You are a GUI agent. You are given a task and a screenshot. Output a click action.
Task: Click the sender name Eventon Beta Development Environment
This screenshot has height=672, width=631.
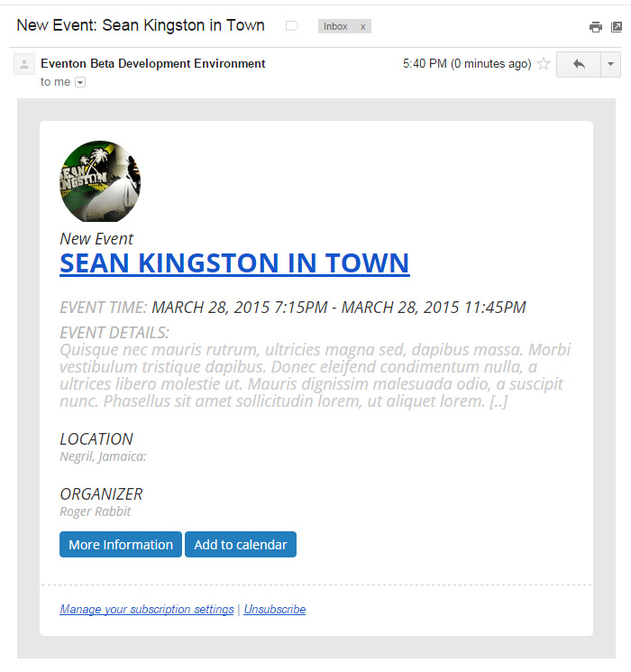(153, 63)
